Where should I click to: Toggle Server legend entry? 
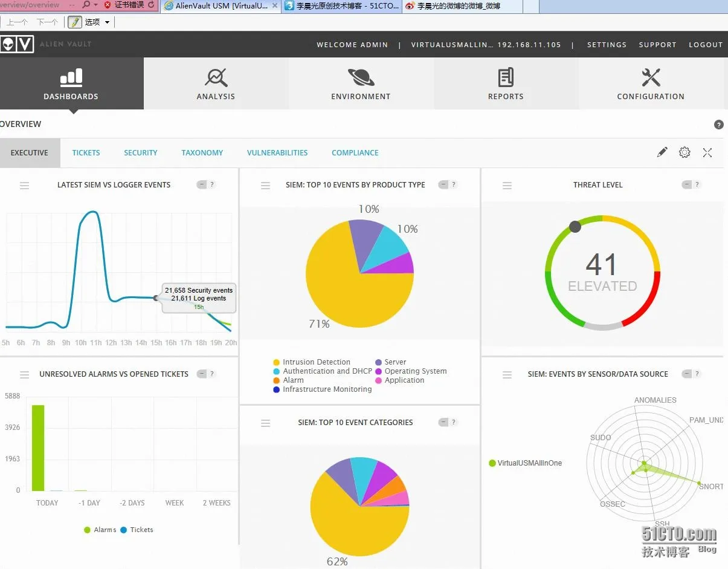(391, 362)
